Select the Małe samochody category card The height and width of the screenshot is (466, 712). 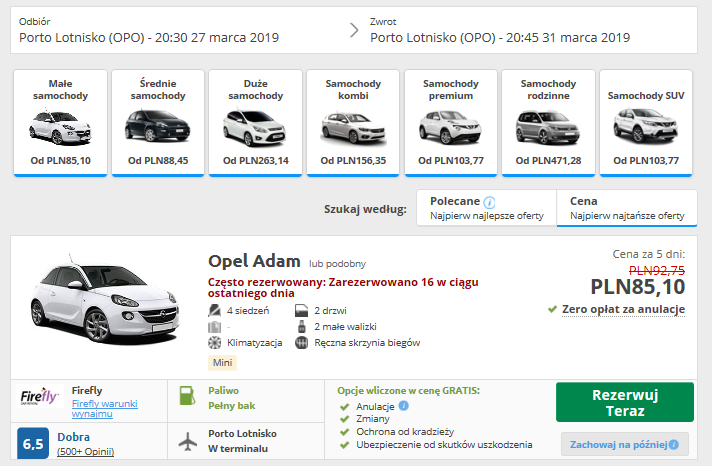[x=60, y=123]
